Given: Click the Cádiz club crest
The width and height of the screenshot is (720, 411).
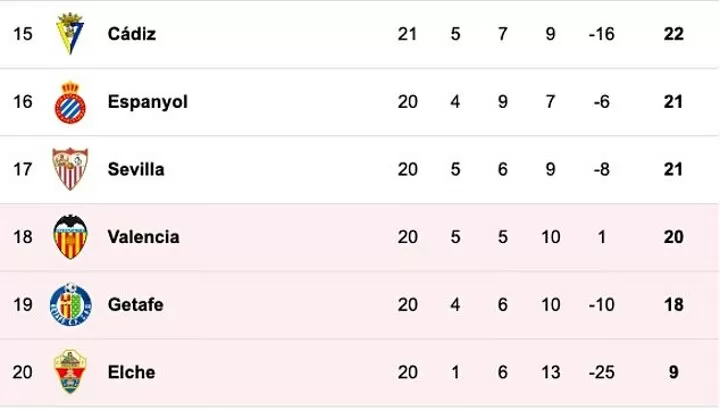Looking at the screenshot, I should tap(70, 34).
